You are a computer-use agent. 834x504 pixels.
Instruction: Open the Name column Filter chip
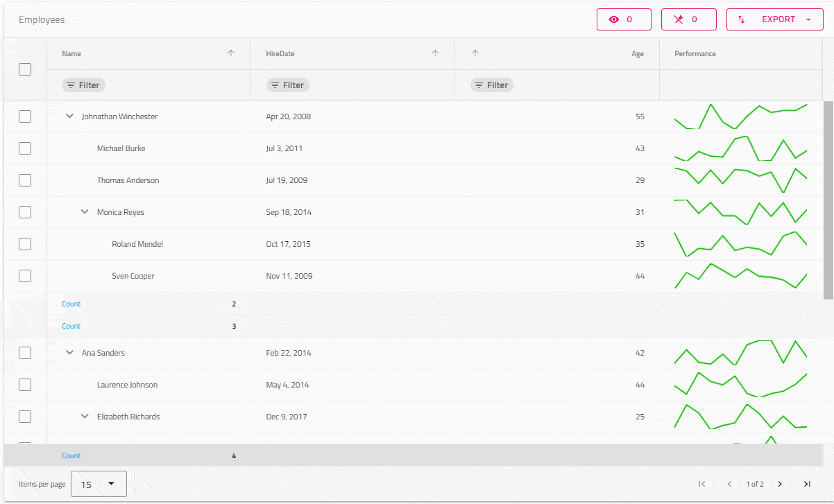[x=83, y=85]
